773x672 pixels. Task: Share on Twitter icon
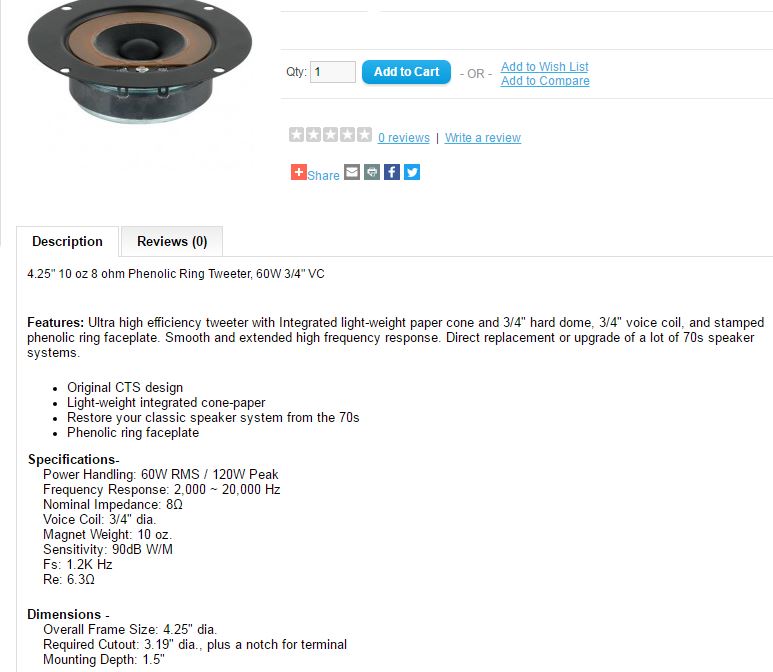pos(412,172)
